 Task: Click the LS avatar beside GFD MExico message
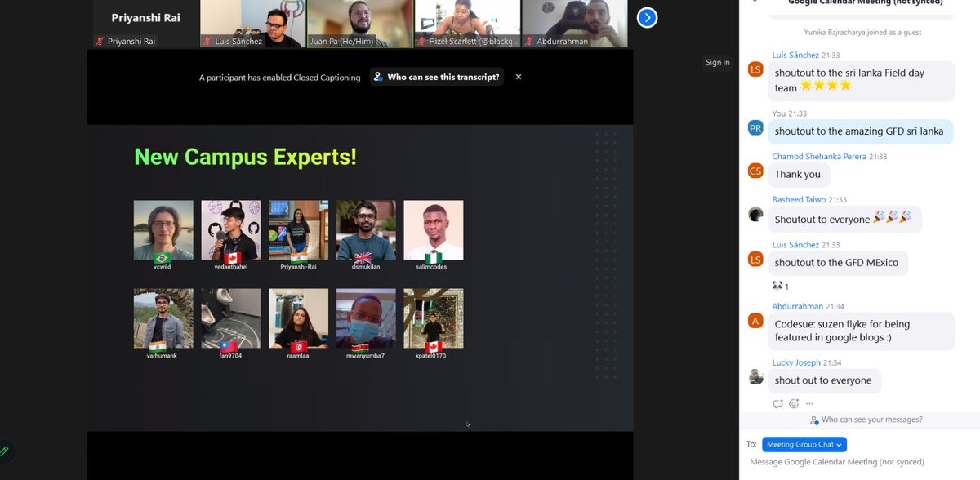[x=755, y=260]
